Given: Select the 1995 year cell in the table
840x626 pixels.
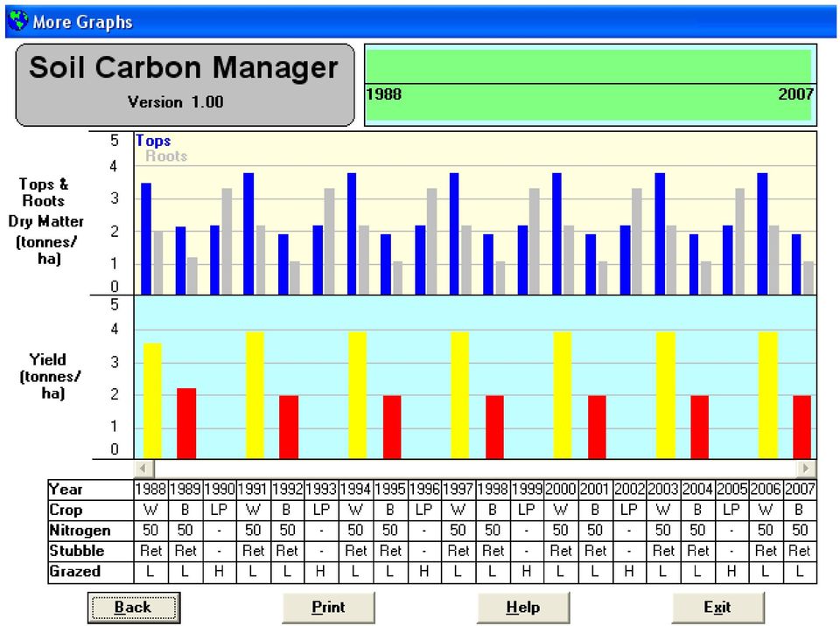Looking at the screenshot, I should pos(390,490).
